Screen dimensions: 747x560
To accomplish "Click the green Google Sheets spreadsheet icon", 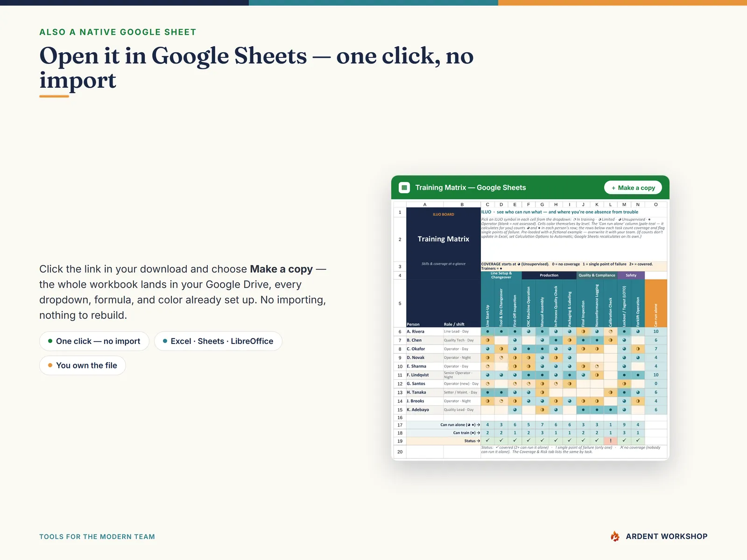I will (404, 188).
